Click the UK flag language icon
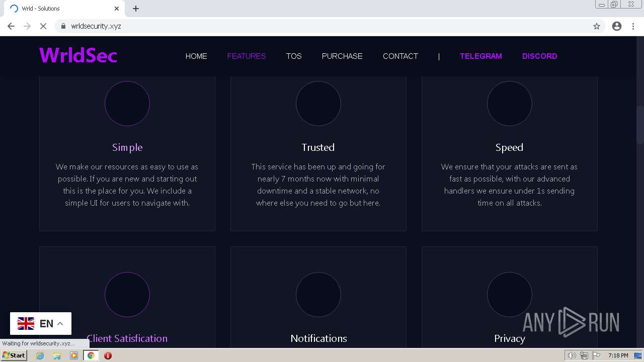The width and height of the screenshot is (644, 362). (26, 324)
